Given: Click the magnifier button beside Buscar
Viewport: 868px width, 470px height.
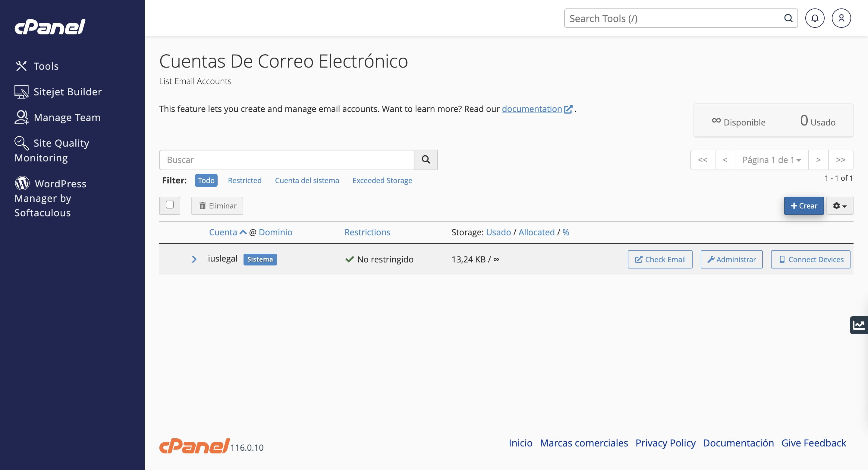Looking at the screenshot, I should pyautogui.click(x=426, y=160).
